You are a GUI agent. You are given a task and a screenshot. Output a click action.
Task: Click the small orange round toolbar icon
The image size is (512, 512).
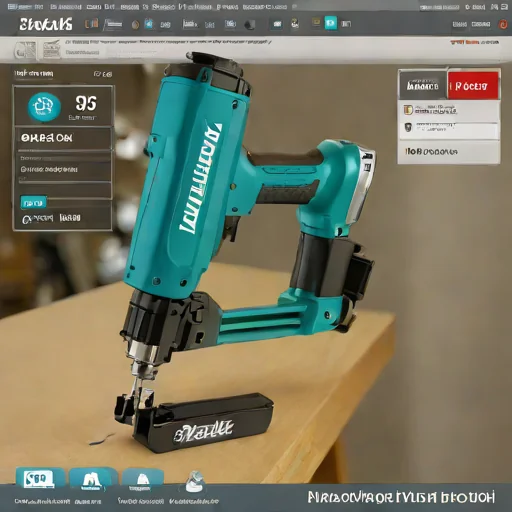pos(135,24)
